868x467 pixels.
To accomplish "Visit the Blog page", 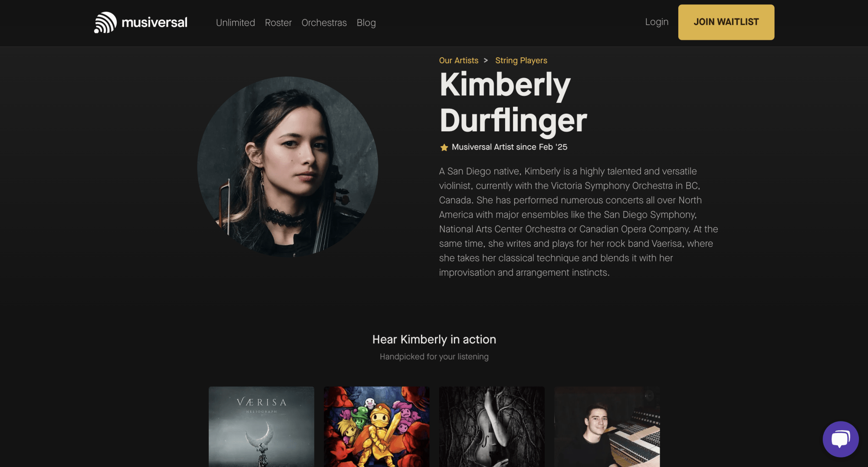I will [366, 23].
